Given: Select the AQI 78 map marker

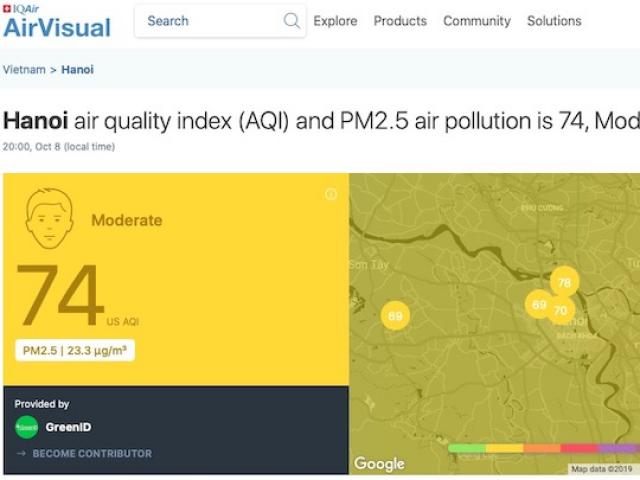Looking at the screenshot, I should pos(564,282).
